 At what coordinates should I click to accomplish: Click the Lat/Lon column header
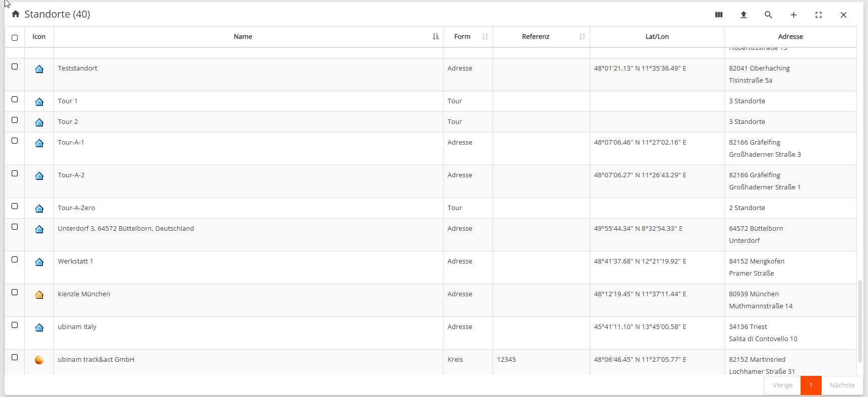pos(657,36)
